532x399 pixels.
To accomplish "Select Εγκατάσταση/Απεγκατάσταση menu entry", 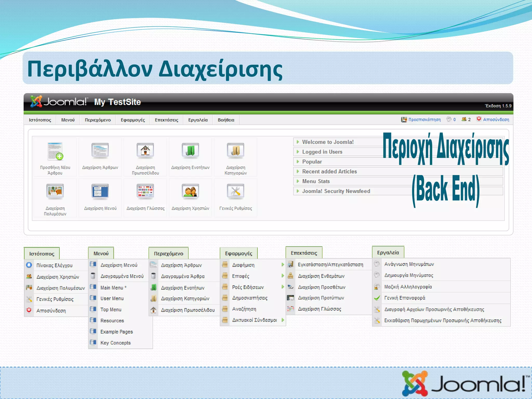I will [330, 265].
